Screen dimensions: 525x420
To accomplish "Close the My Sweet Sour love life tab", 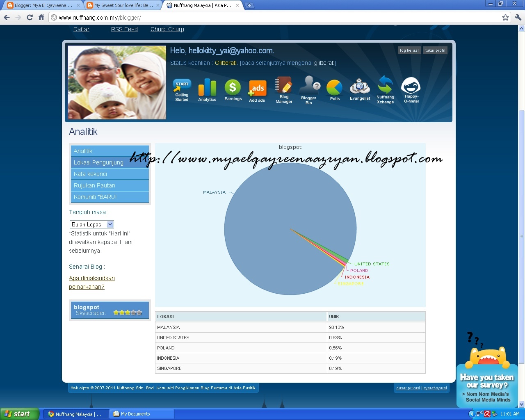I will pos(157,5).
